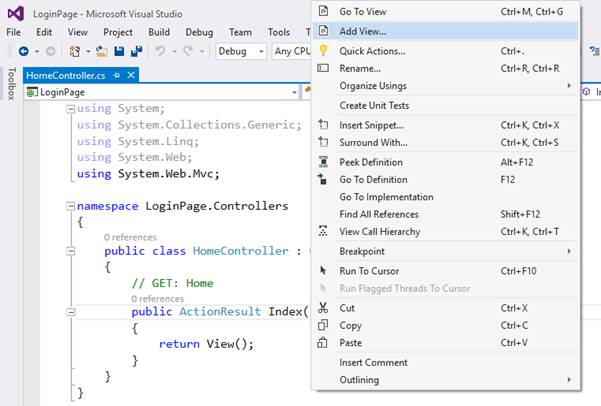
Task: Click the HomeController class name
Action: click(241, 251)
